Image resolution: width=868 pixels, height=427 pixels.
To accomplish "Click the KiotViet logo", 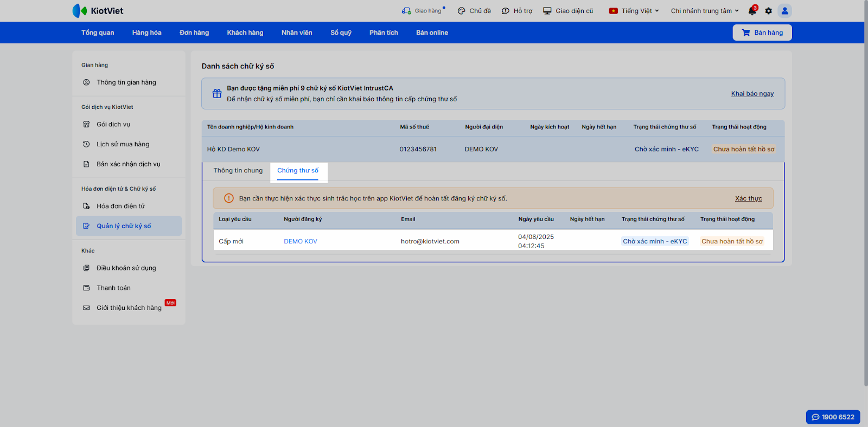I will [x=98, y=11].
